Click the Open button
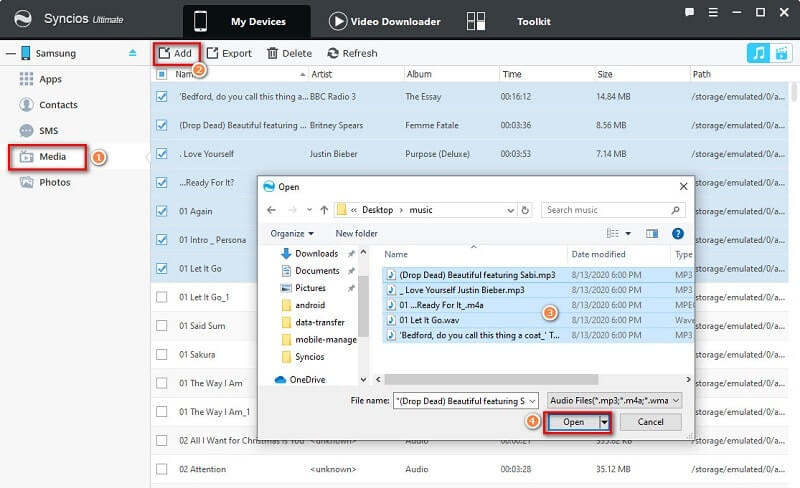The height and width of the screenshot is (488, 800). [573, 422]
